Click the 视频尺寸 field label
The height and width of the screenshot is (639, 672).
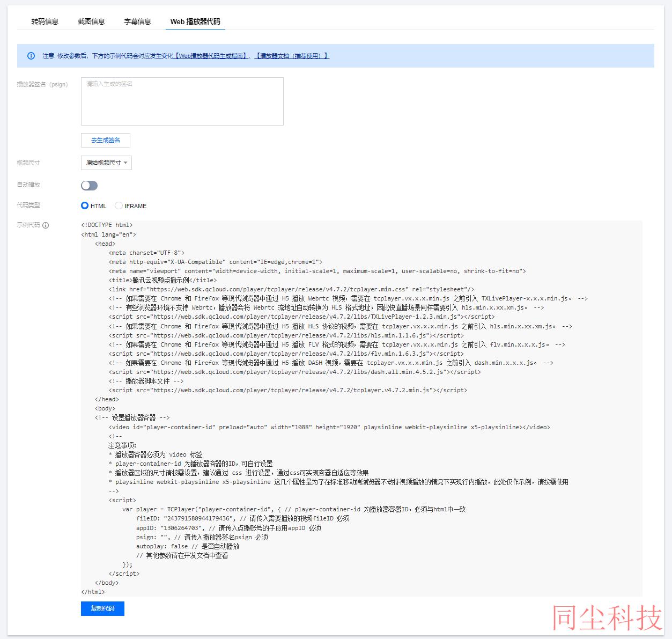click(28, 163)
